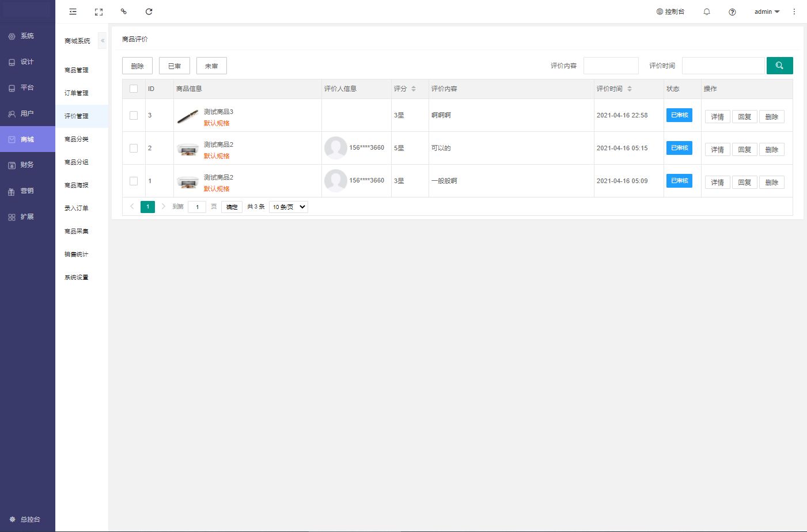Click the green search button
The image size is (807, 532).
(779, 66)
